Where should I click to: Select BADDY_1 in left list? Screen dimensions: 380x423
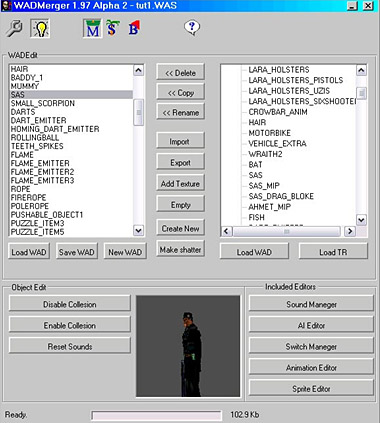pos(27,78)
